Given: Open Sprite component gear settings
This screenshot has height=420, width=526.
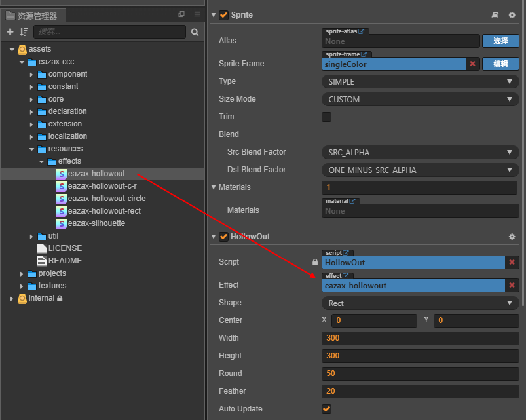Looking at the screenshot, I should click(512, 15).
